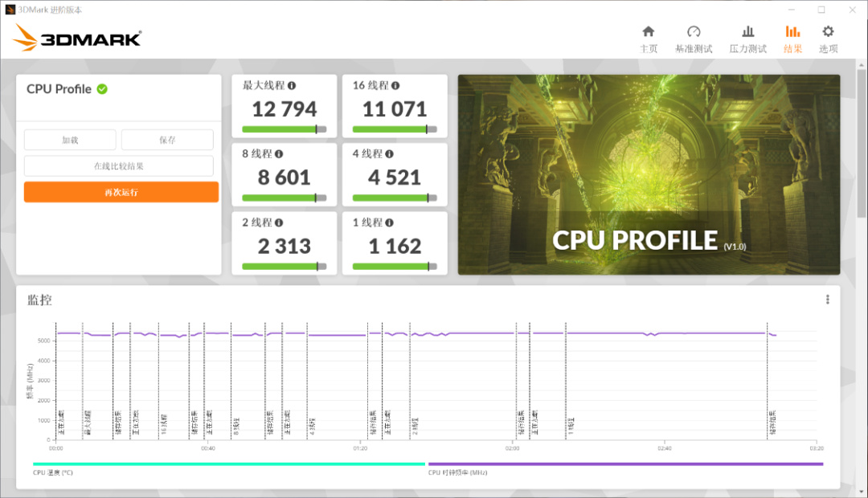The width and height of the screenshot is (868, 498).
Task: Click the 12 794 max threads score
Action: point(285,109)
